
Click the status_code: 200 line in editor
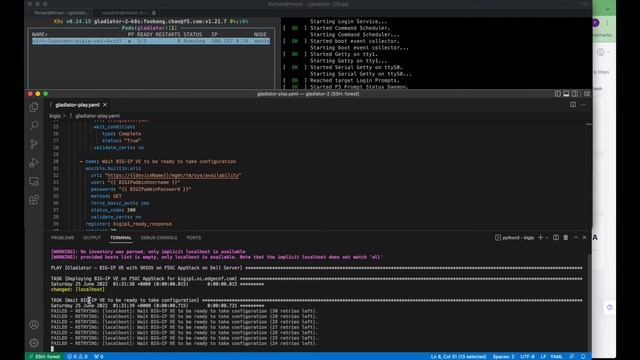point(113,210)
